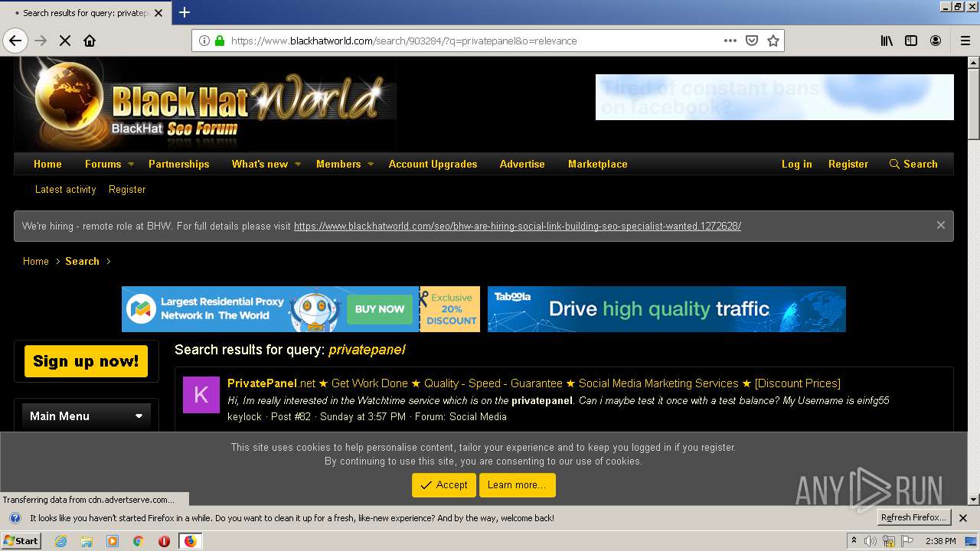Close the Firefox refresh notification bar

pyautogui.click(x=963, y=518)
